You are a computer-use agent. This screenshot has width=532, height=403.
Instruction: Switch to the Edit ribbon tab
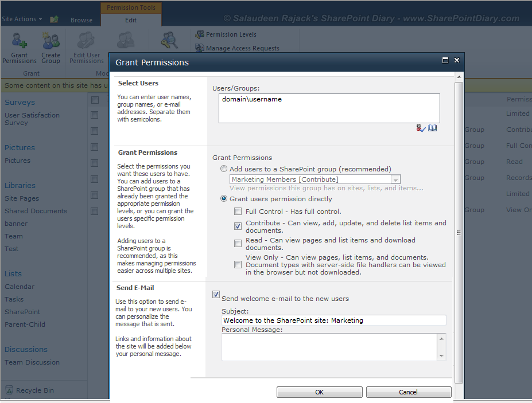click(x=131, y=20)
